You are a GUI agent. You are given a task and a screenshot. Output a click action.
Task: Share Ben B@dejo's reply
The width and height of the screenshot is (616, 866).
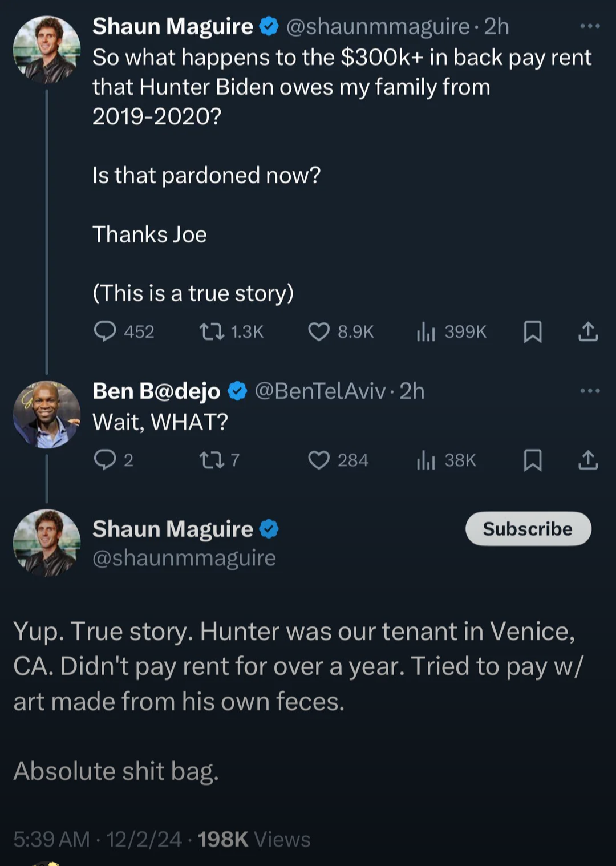tap(588, 460)
